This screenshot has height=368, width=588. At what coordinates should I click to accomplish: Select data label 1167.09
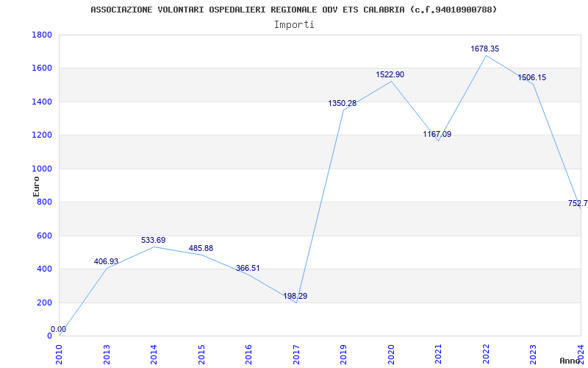[x=437, y=134]
